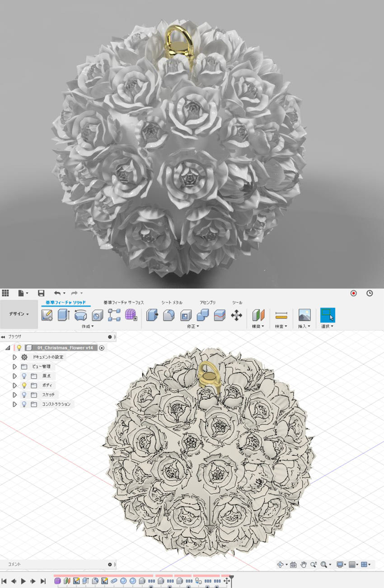Toggle visibility bulb of 原点 folder
Image resolution: width=384 pixels, height=588 pixels.
24,376
